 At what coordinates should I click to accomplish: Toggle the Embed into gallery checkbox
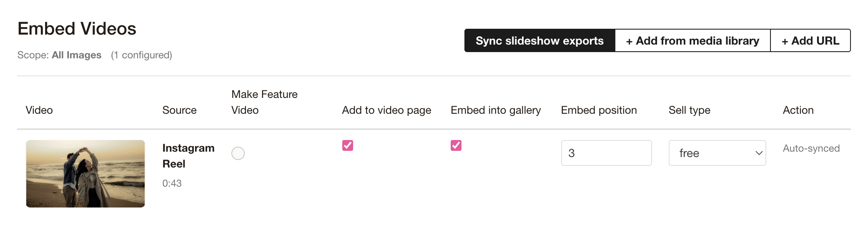[456, 145]
